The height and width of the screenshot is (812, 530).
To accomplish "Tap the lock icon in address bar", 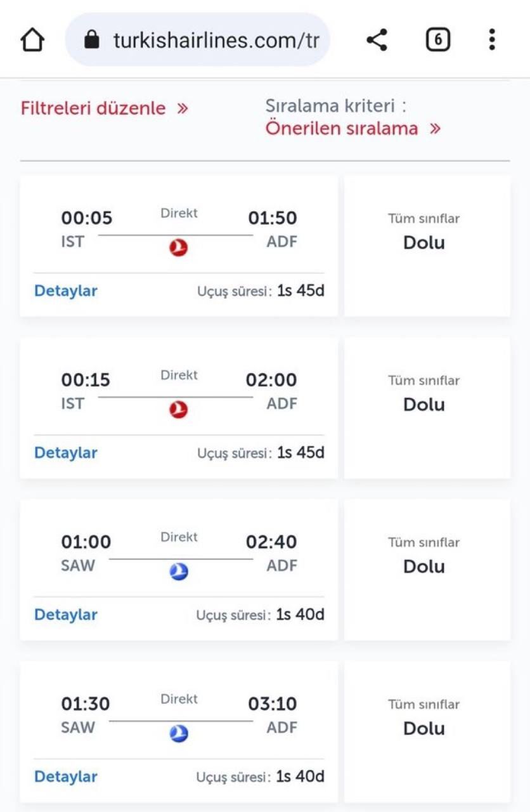I will coord(93,41).
